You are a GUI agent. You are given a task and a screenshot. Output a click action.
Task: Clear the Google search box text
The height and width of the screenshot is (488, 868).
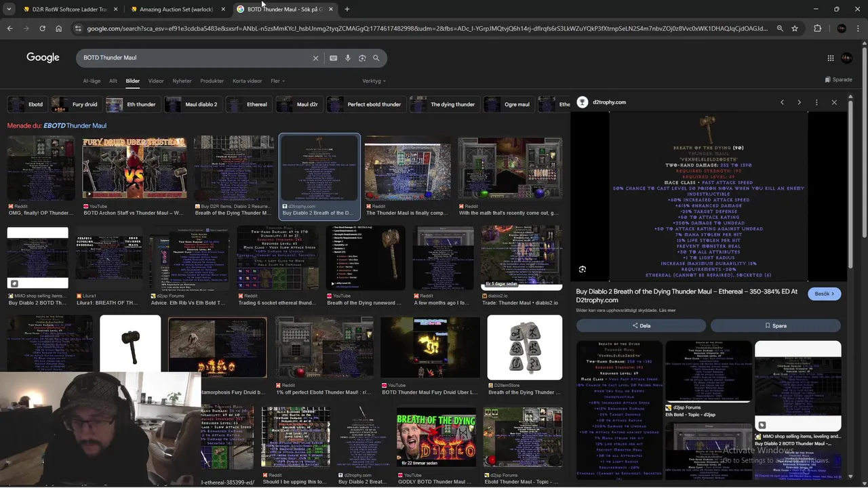click(x=315, y=58)
